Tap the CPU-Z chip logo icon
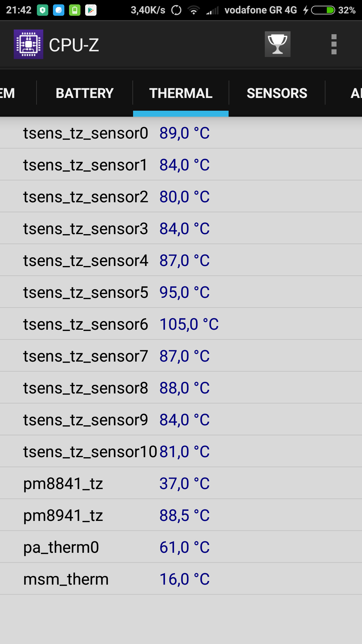This screenshot has width=362, height=644. (x=28, y=44)
